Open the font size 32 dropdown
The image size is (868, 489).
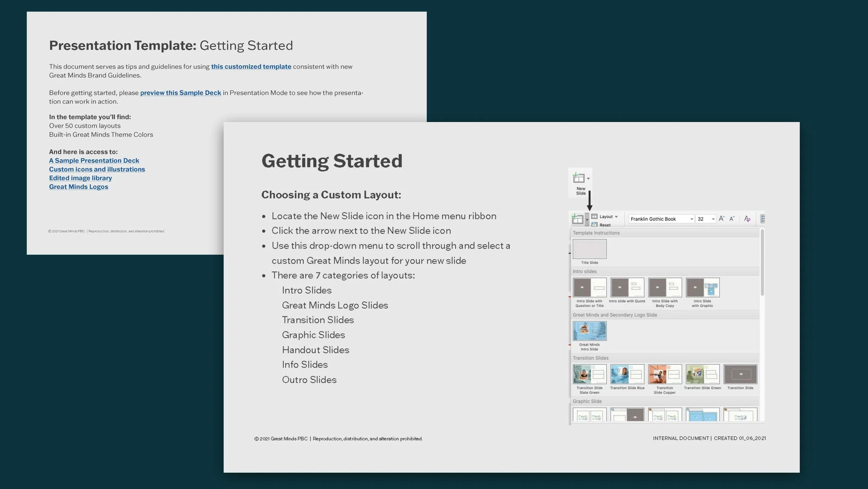(706, 219)
